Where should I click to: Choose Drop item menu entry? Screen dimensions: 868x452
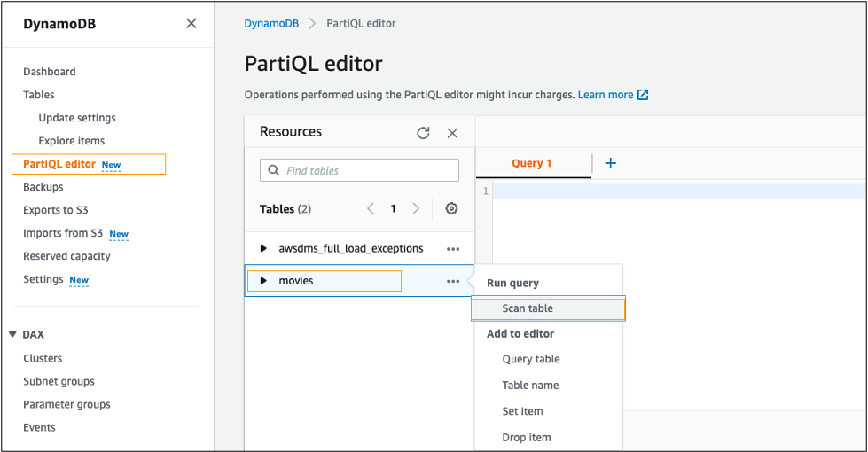click(x=527, y=437)
